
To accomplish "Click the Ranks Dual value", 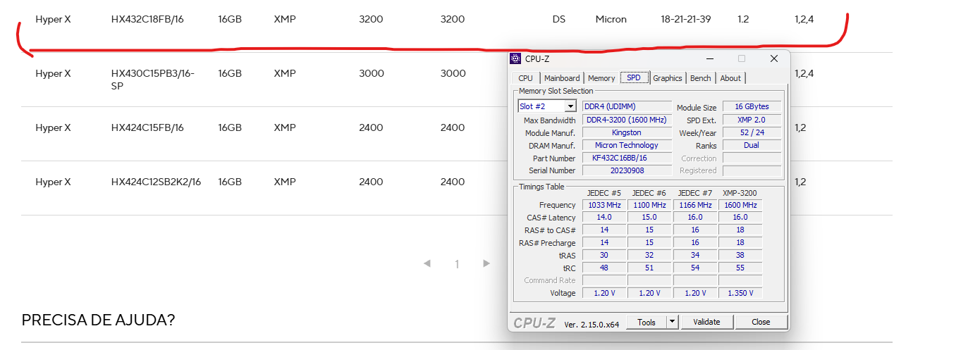I will [x=752, y=145].
